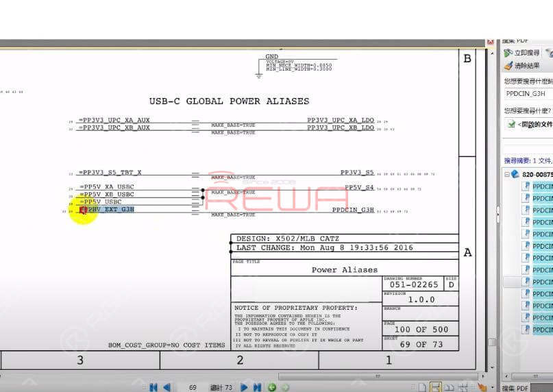Click the drawing number 051-02265
This screenshot has width=553, height=392.
(x=414, y=284)
